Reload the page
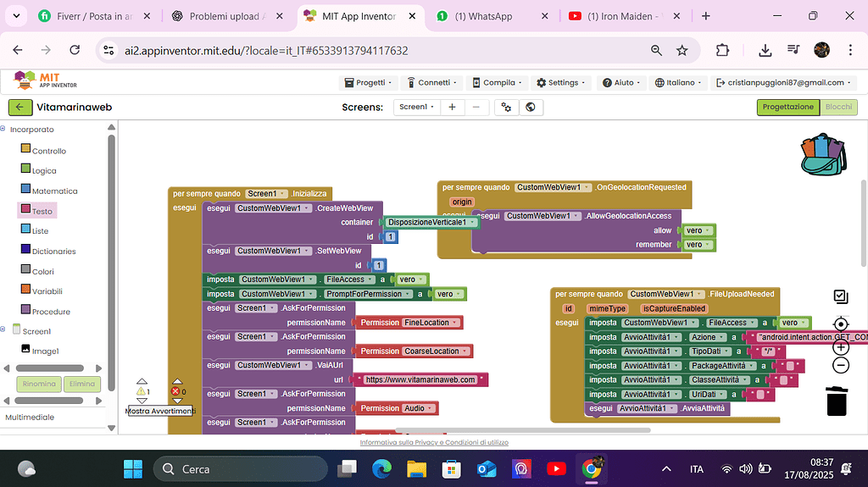Image resolution: width=868 pixels, height=487 pixels. (x=75, y=50)
